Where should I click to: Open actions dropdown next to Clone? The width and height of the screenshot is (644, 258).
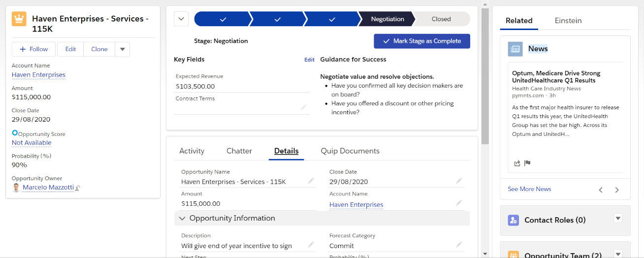point(123,49)
